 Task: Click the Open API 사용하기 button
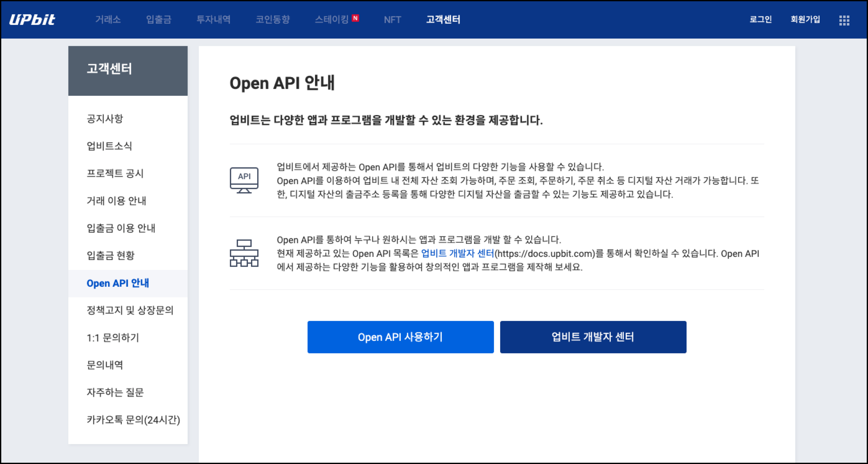(400, 337)
